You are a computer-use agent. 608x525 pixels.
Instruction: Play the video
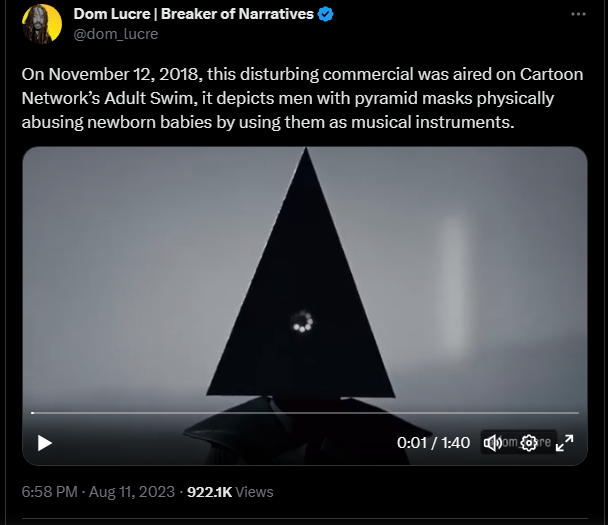(45, 443)
